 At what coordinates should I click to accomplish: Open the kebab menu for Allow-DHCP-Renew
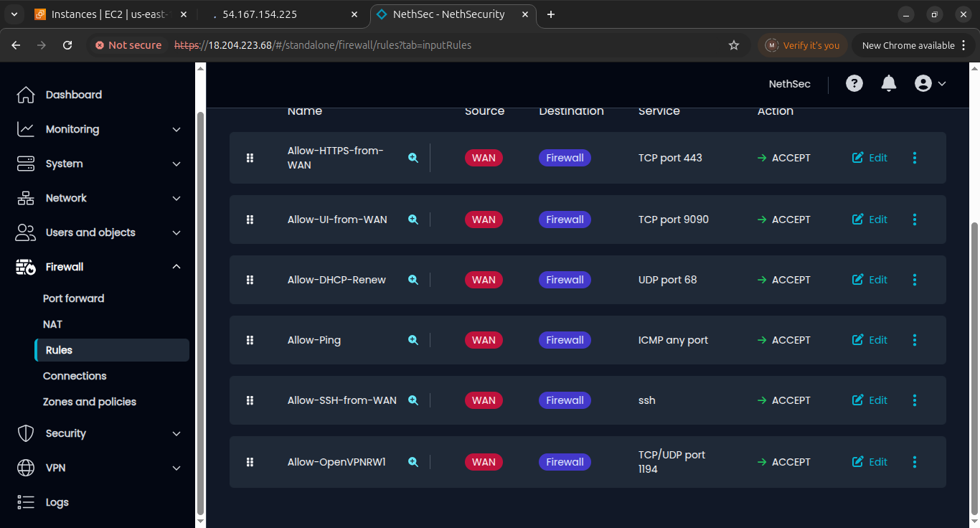pos(914,280)
